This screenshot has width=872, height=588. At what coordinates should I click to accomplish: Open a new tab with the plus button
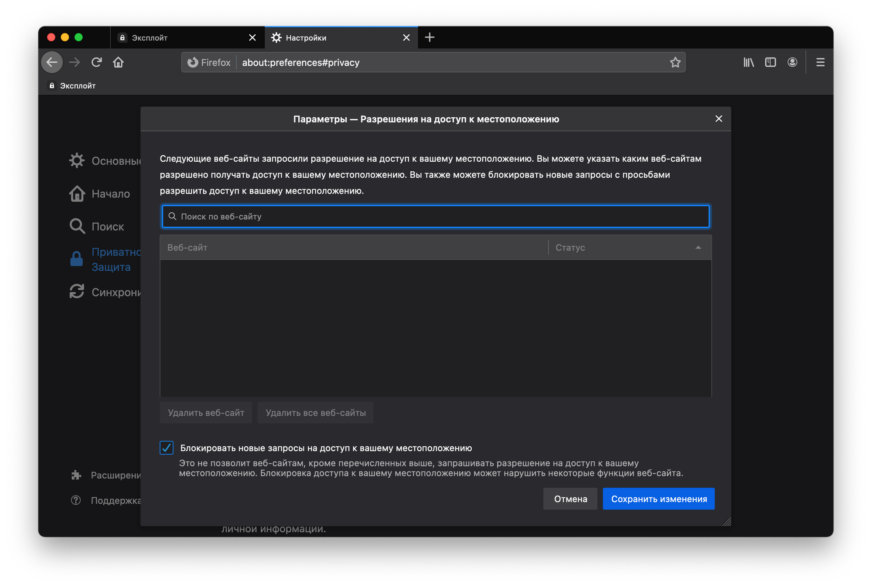[429, 37]
